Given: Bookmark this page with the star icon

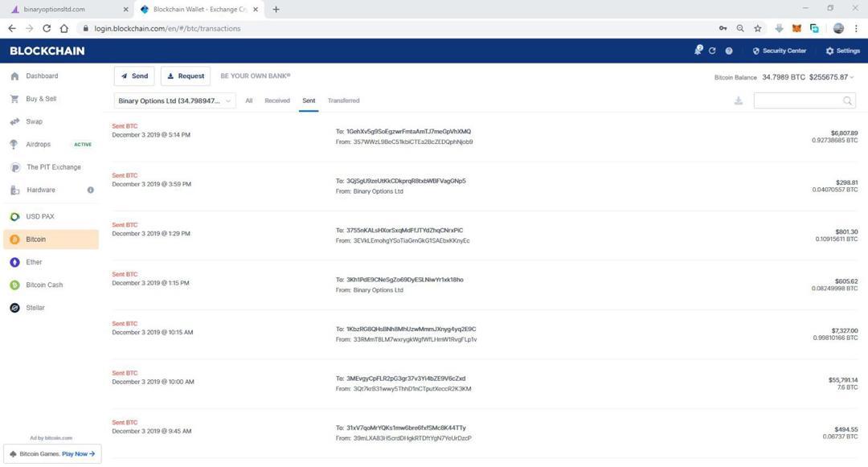Looking at the screenshot, I should 758,28.
